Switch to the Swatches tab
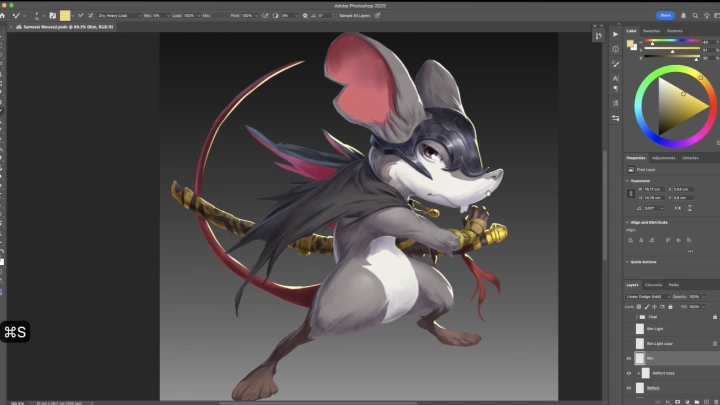This screenshot has height=405, width=720. pyautogui.click(x=651, y=31)
